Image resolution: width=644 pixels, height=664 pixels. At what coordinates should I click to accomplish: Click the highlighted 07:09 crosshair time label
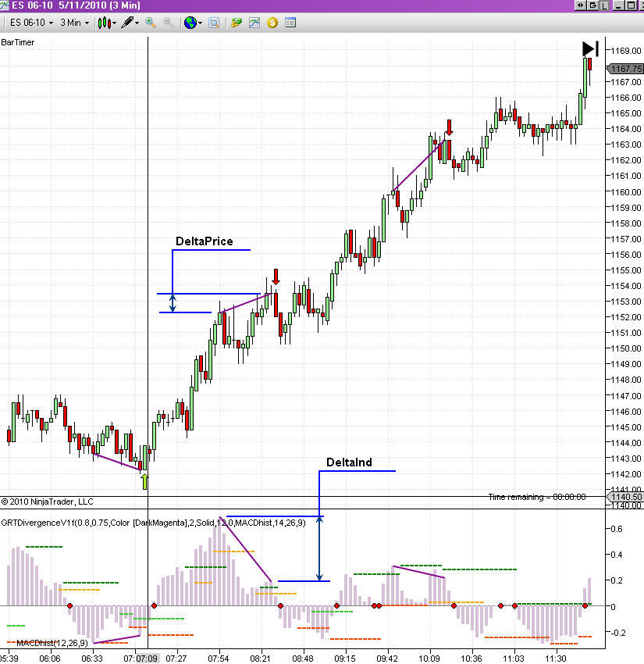pyautogui.click(x=148, y=659)
